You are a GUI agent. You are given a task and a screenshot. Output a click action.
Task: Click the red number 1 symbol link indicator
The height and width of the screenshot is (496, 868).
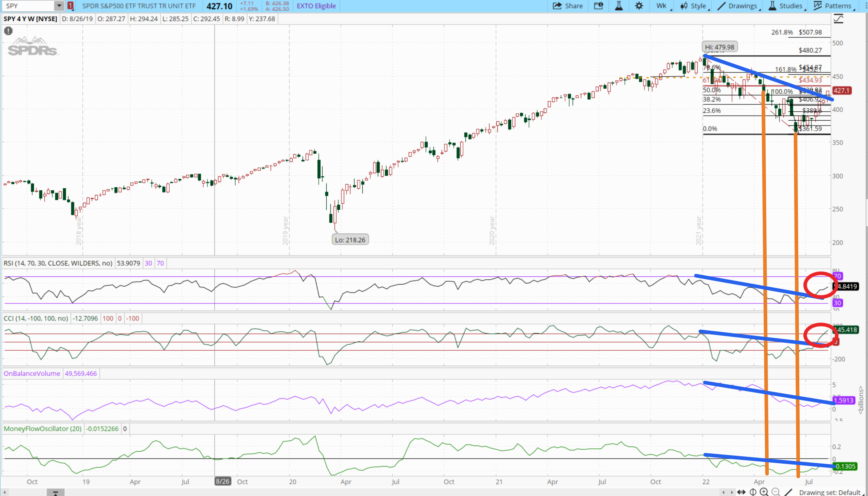pyautogui.click(x=70, y=6)
